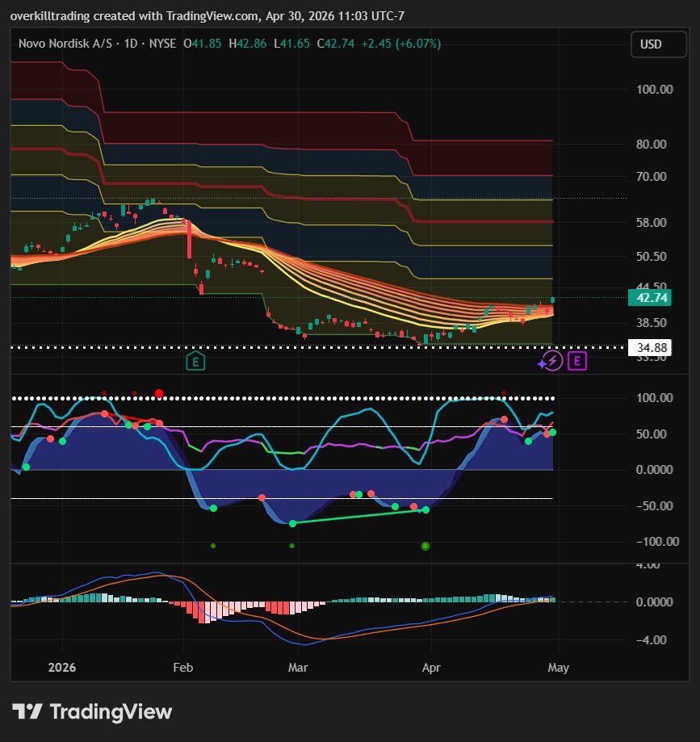Click the Novo Nordisk A/S symbol title
Image resolution: width=700 pixels, height=742 pixels.
65,44
